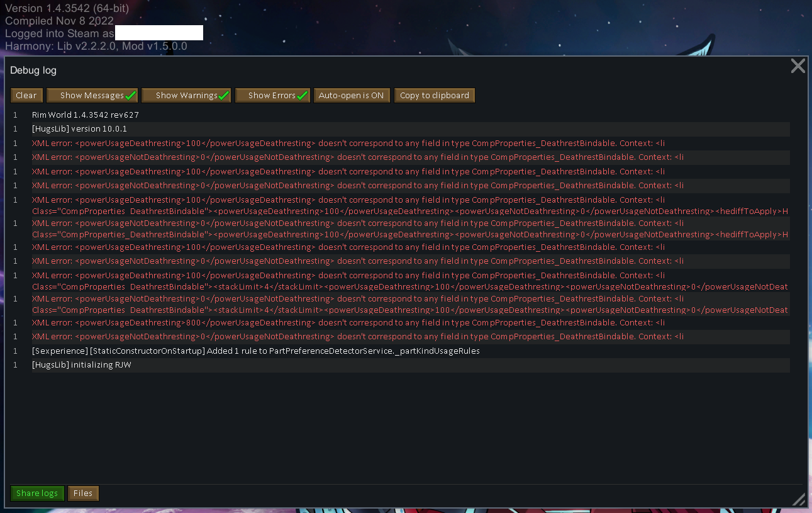Select the Debug log title text
This screenshot has width=812, height=513.
[33, 71]
